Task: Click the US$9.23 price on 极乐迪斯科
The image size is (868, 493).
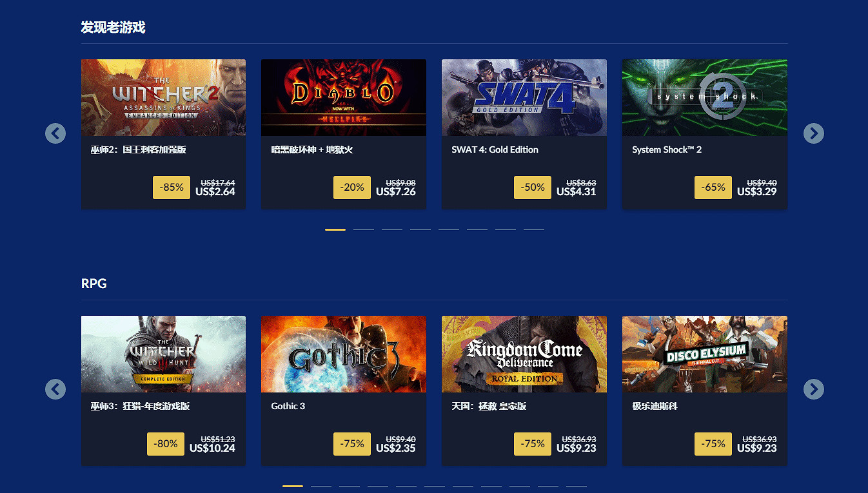Action: [x=757, y=448]
